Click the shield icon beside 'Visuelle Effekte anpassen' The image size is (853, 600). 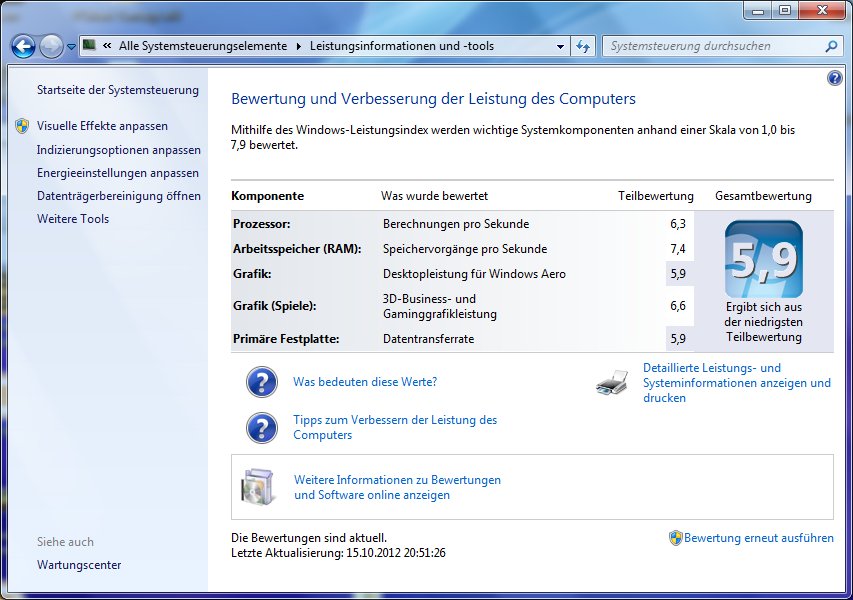[22, 126]
